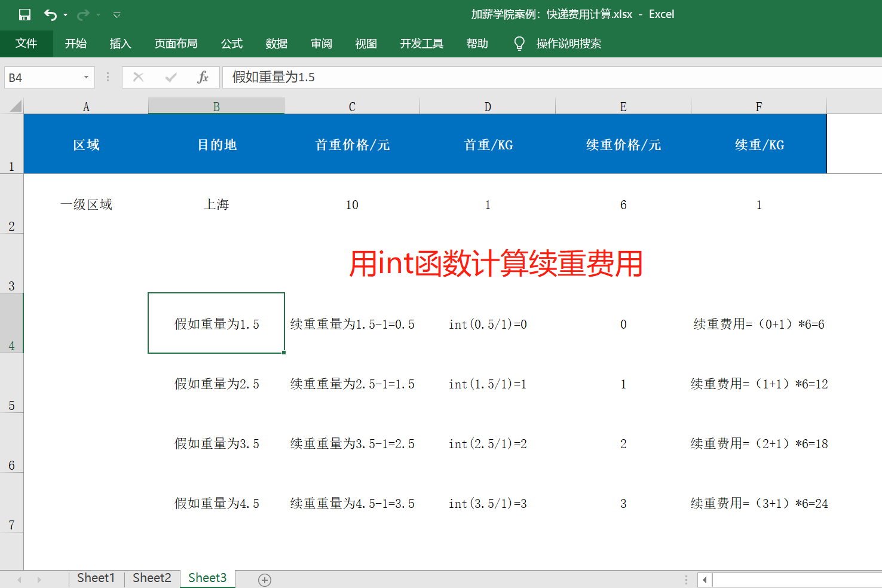Click the previous sheet navigation arrow
Screen dimensions: 882x588
tap(19, 580)
